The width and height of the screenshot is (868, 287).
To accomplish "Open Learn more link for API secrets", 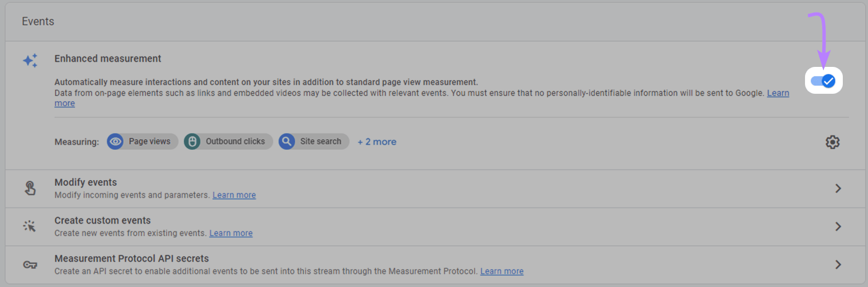I will pyautogui.click(x=502, y=271).
